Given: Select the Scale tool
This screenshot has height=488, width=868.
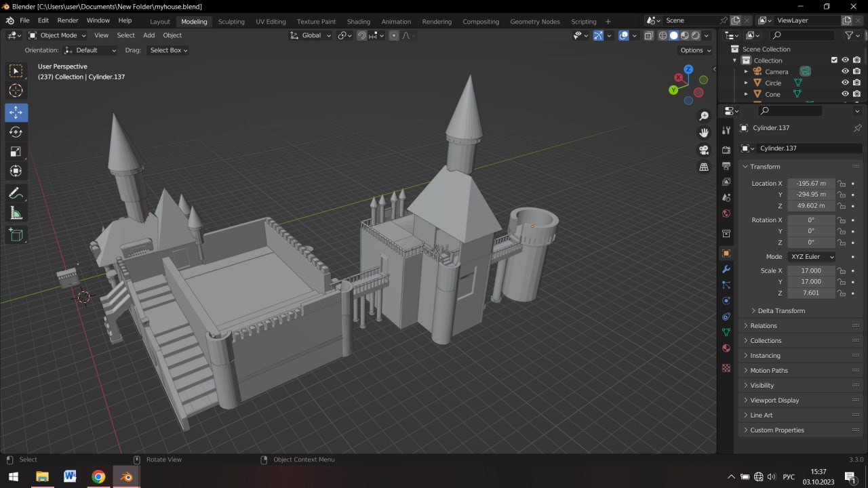Looking at the screenshot, I should pyautogui.click(x=16, y=151).
